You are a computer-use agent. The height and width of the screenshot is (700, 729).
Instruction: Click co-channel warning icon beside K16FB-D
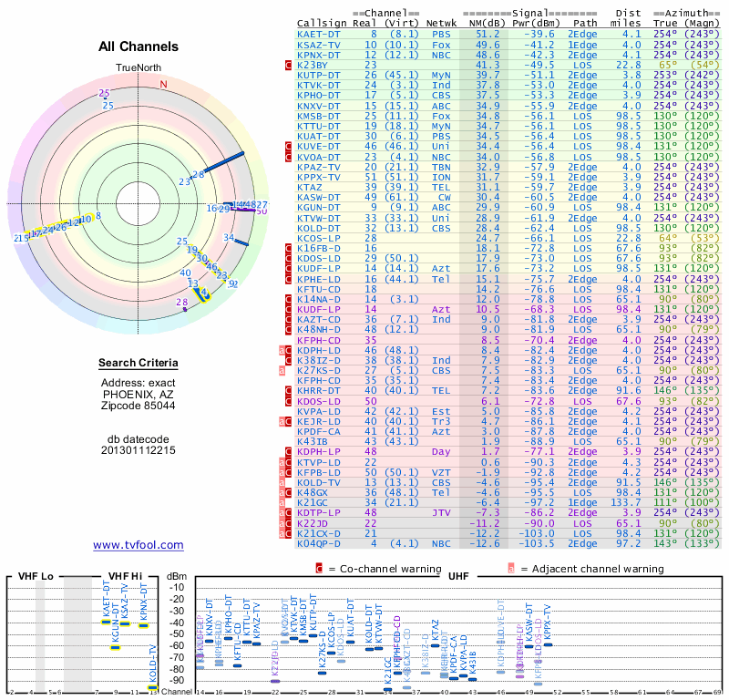pos(289,248)
